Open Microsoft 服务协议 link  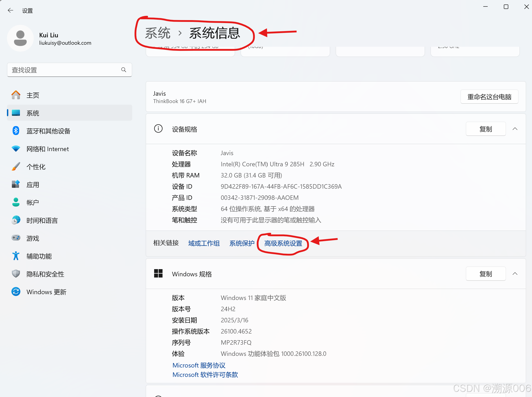[199, 365]
